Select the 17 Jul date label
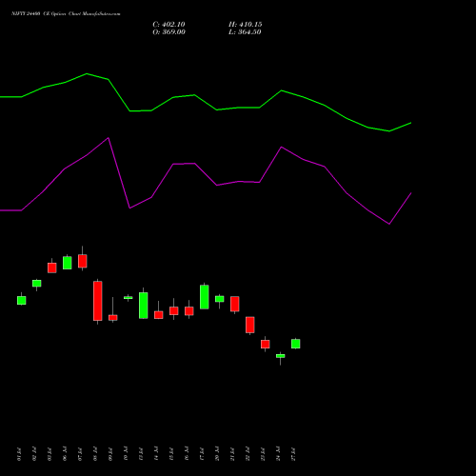 [202, 454]
